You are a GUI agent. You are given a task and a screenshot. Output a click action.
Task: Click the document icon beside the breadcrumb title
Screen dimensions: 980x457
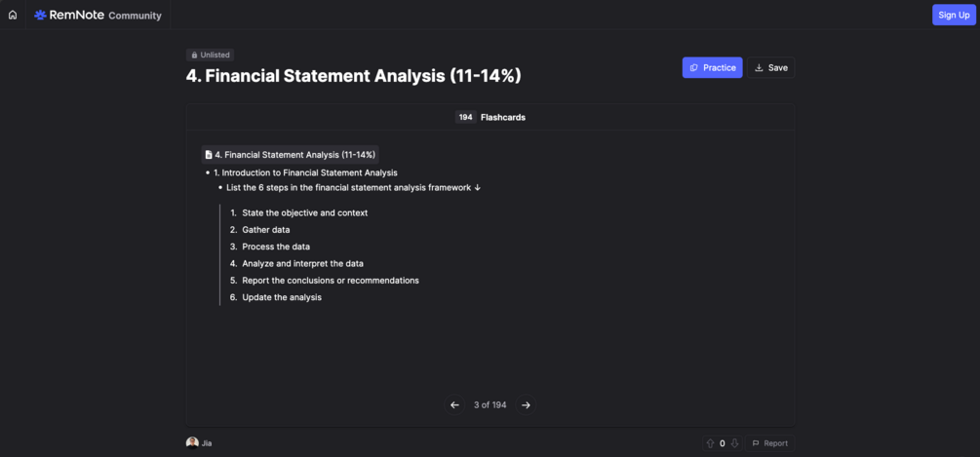209,154
